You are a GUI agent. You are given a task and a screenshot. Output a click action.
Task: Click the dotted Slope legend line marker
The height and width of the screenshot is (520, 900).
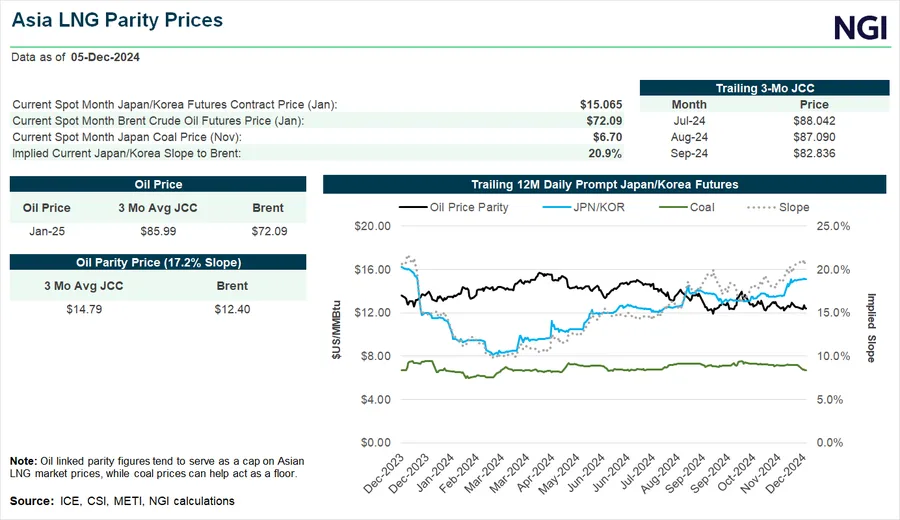coord(762,207)
